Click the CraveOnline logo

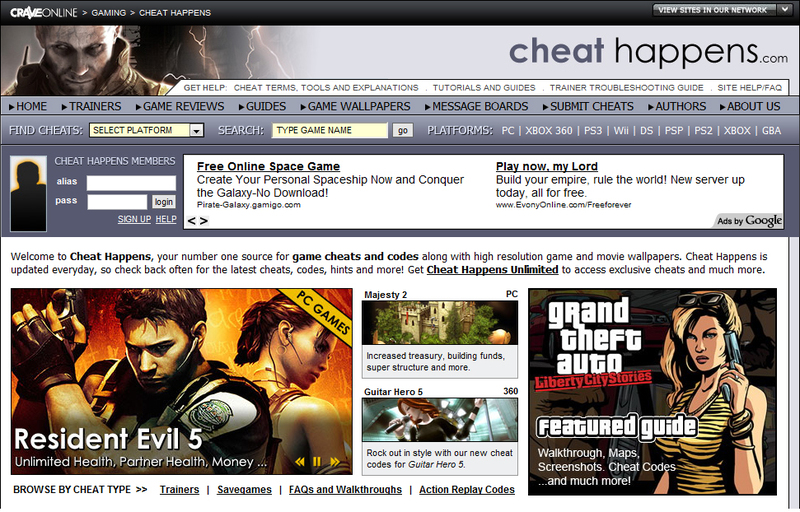pos(43,12)
